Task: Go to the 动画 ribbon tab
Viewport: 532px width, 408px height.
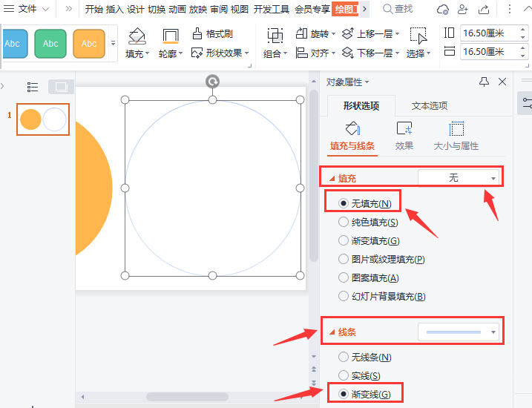Action: point(177,9)
